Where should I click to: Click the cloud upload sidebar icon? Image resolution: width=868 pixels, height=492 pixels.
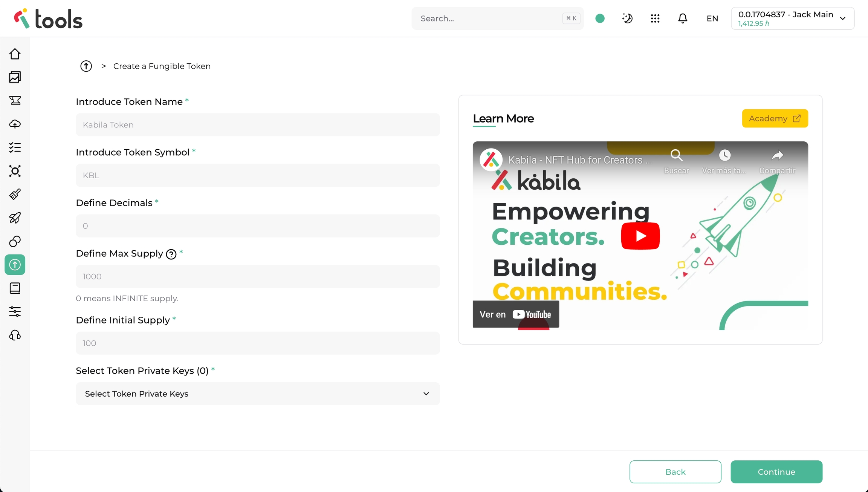pyautogui.click(x=15, y=124)
